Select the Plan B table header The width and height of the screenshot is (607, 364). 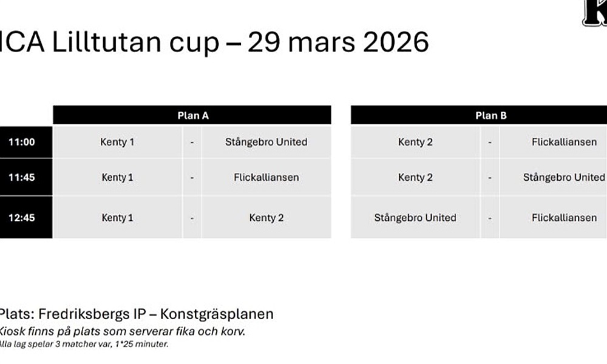coord(490,115)
